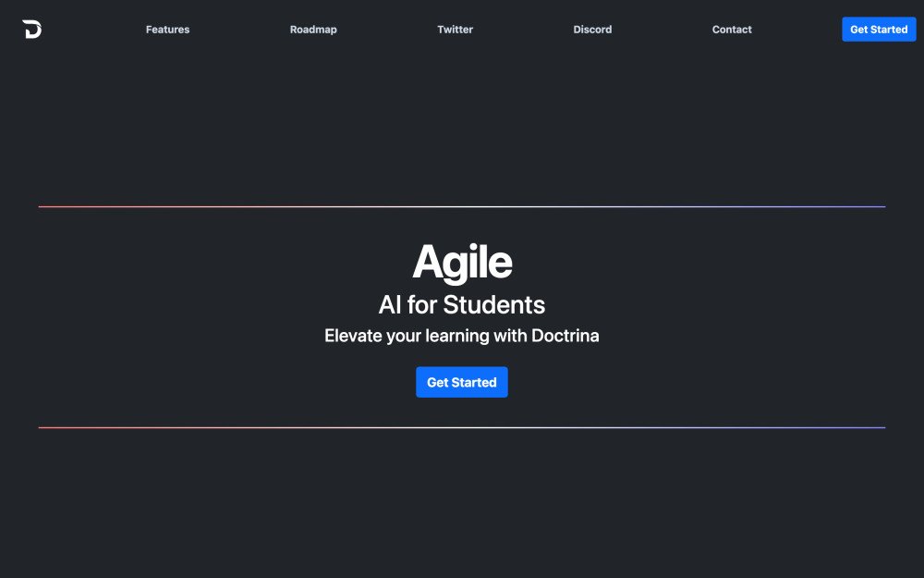Viewport: 924px width, 578px height.
Task: Click the 'AI for Students' subheading
Action: coord(462,304)
